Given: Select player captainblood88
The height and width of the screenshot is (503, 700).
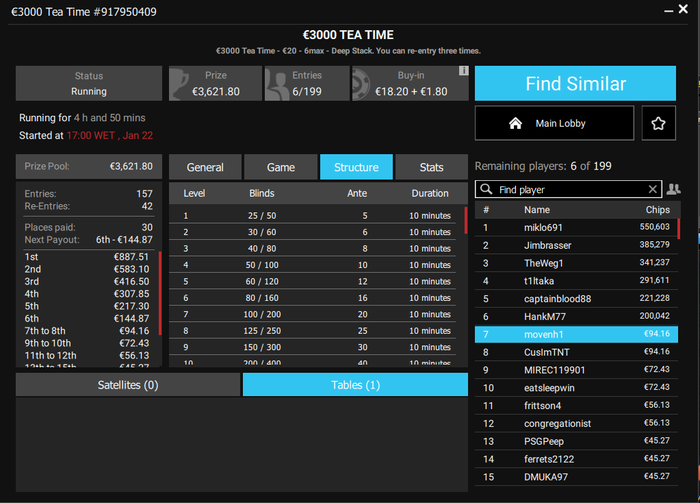Looking at the screenshot, I should (576, 299).
